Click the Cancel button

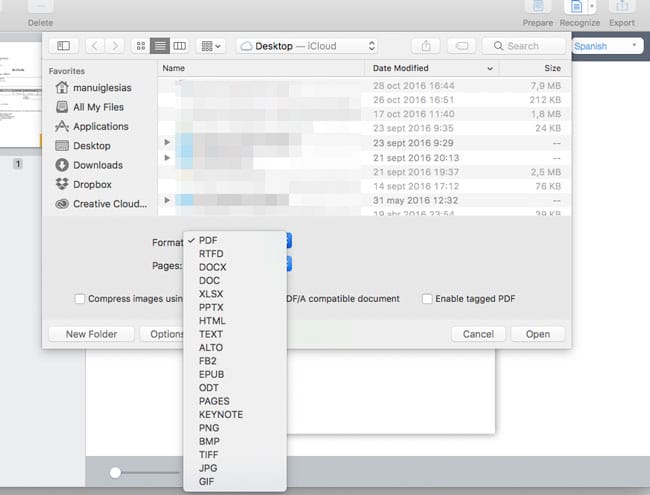coord(479,334)
